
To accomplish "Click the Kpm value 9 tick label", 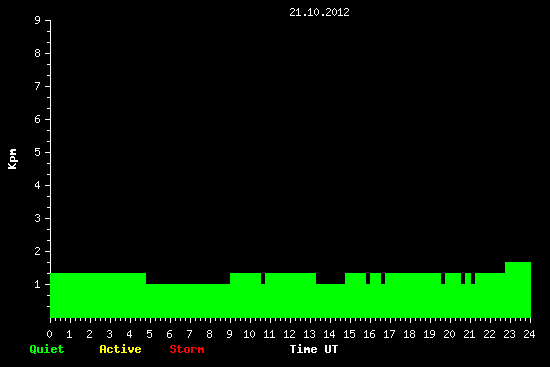I will click(x=38, y=20).
